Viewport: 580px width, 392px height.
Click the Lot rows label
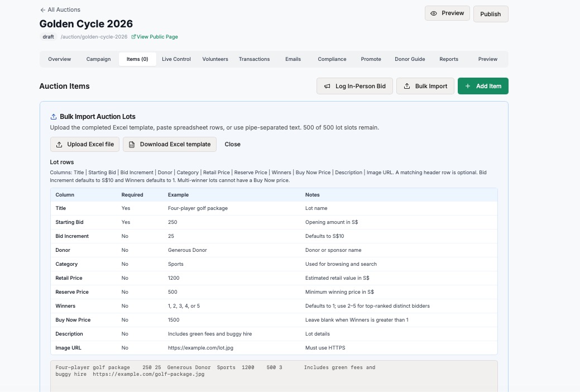pyautogui.click(x=62, y=162)
